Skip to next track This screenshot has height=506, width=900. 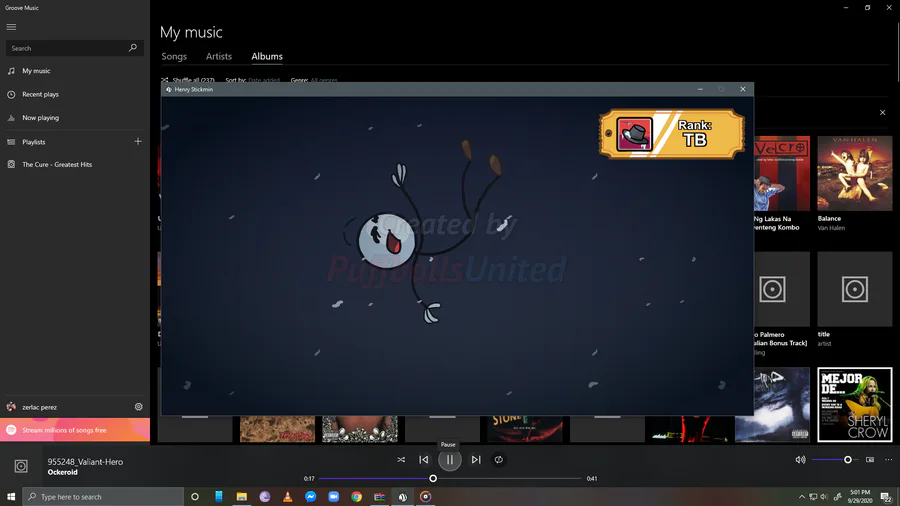point(476,460)
